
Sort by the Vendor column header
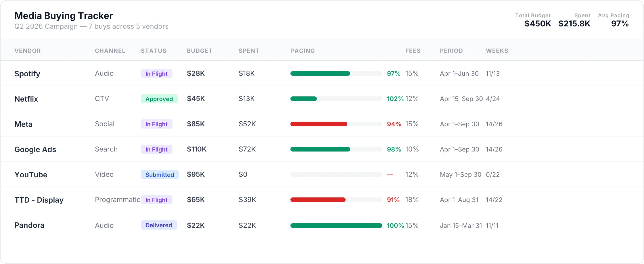click(28, 51)
